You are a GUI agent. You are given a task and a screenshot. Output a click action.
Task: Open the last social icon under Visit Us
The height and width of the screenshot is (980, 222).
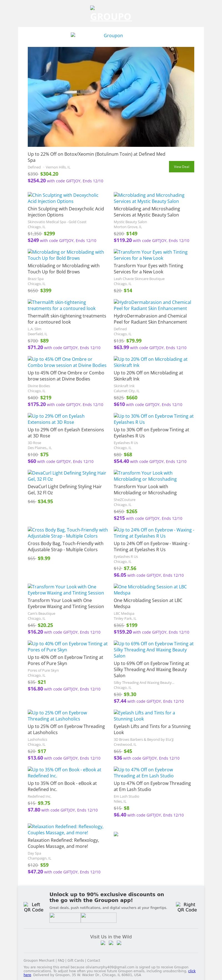[119, 943]
